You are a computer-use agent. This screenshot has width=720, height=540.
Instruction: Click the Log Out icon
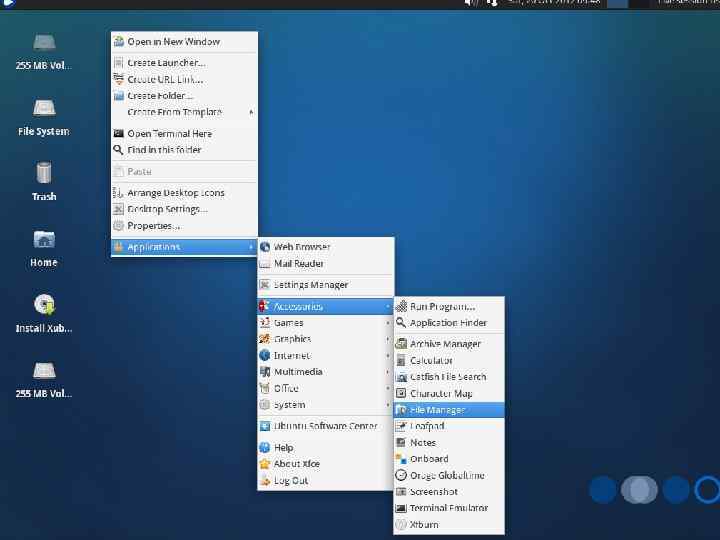(265, 480)
